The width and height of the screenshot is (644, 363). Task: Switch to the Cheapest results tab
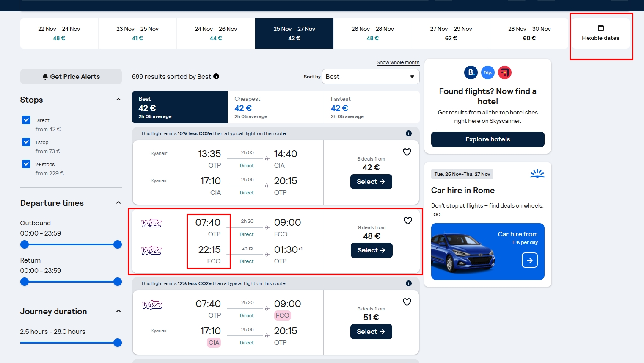(x=275, y=107)
